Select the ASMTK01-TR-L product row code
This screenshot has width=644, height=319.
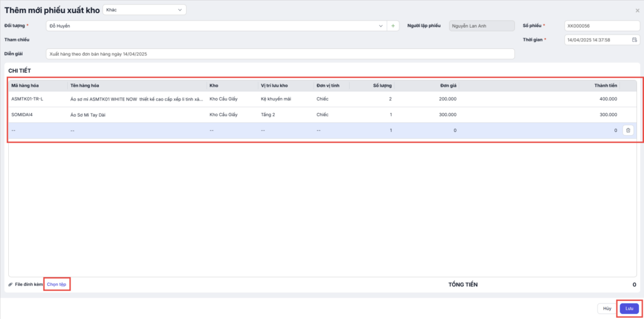point(27,99)
